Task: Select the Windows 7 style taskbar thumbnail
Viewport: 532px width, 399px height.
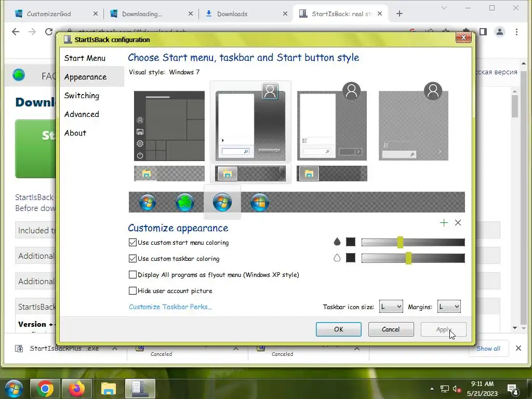Action: [x=250, y=174]
